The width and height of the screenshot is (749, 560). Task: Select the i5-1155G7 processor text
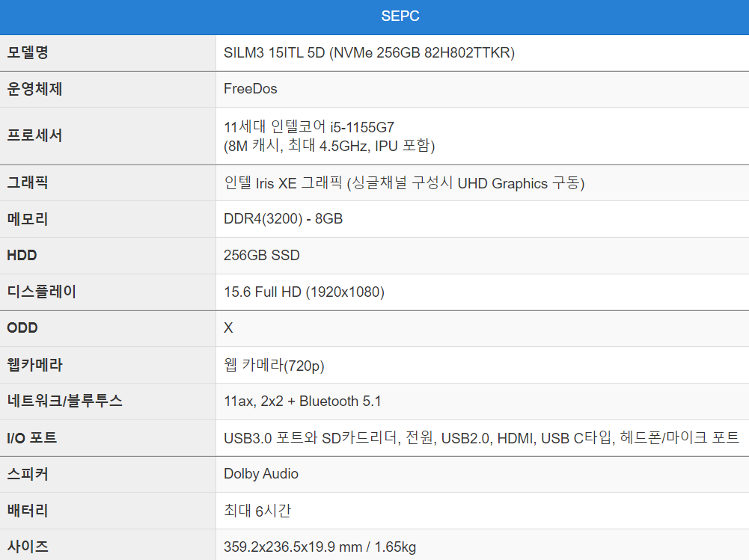[x=309, y=127]
